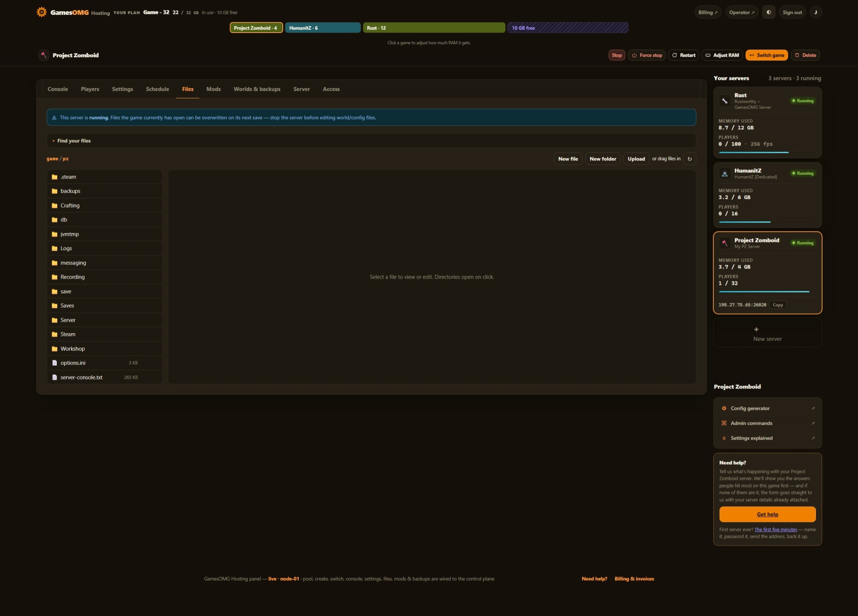The image size is (858, 616).
Task: Open the Settings tab
Action: coord(122,89)
